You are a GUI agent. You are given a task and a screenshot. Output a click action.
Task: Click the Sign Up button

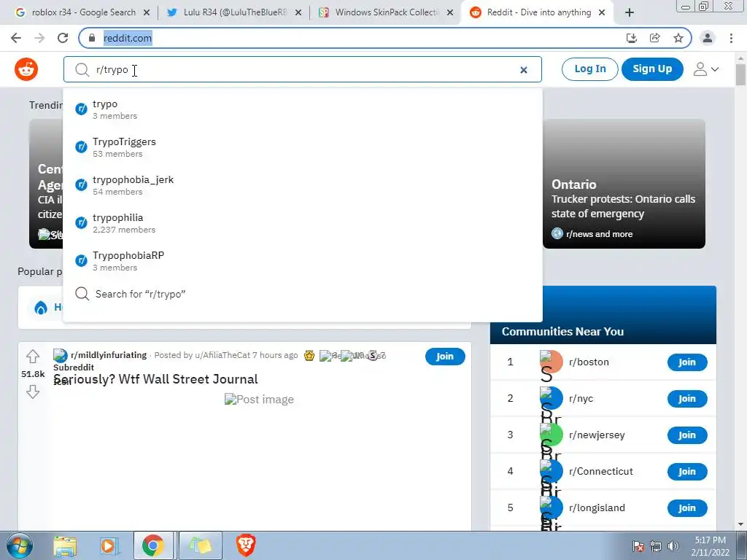tap(652, 69)
